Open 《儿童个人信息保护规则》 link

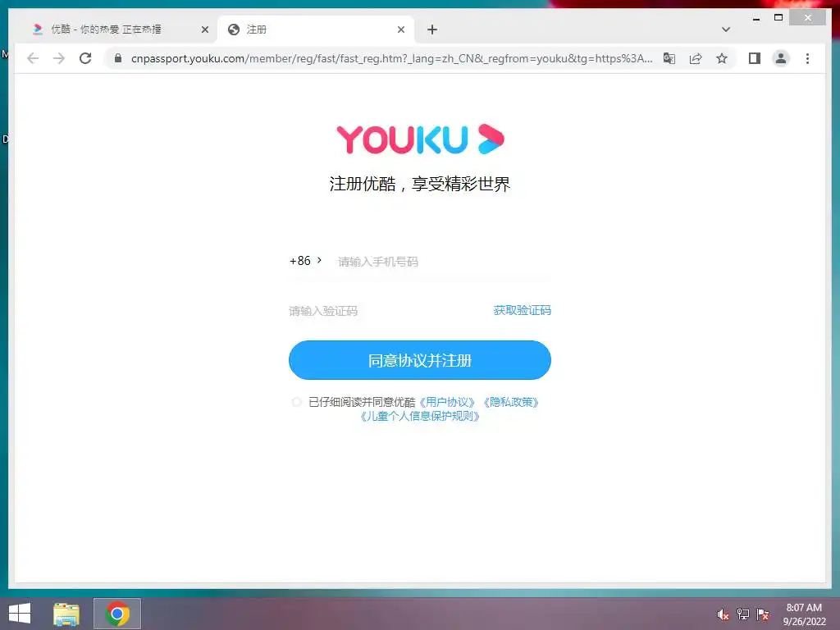coord(419,416)
